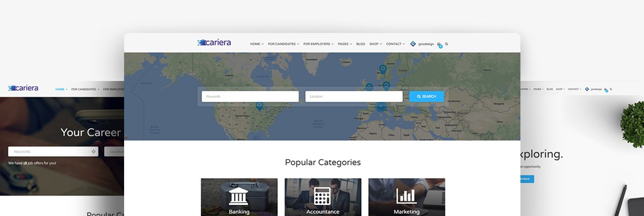Focus Keywords field in left window

point(53,152)
